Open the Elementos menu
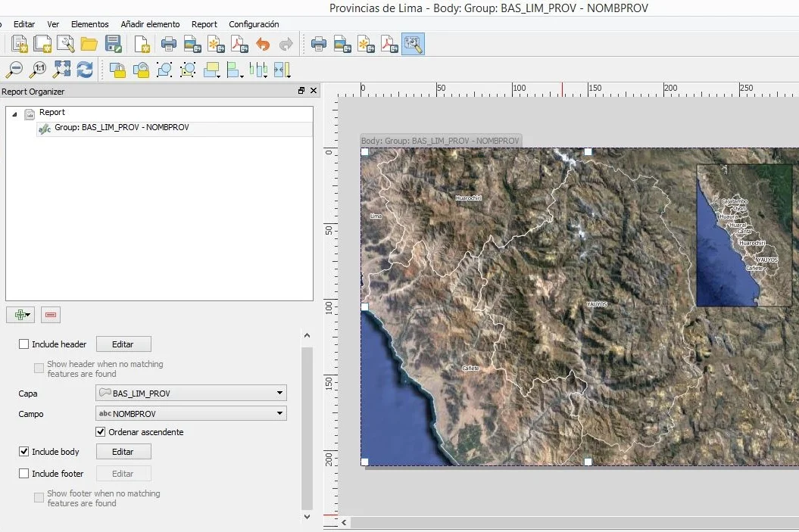Viewport: 799px width, 532px height. pos(89,24)
